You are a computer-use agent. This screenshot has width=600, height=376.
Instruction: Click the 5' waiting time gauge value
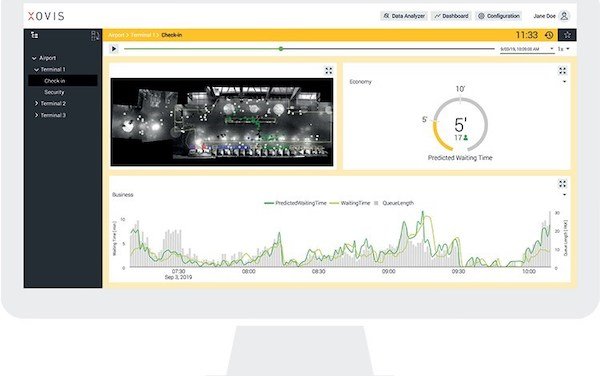[460, 125]
